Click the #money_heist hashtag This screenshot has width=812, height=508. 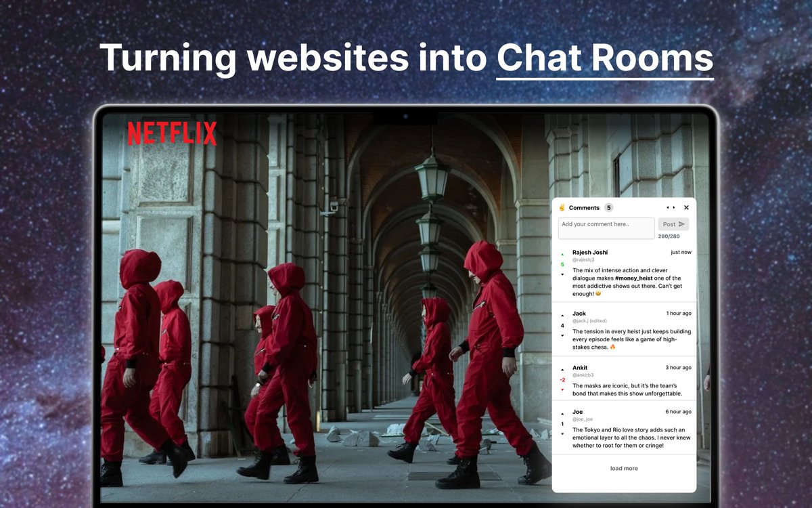pyautogui.click(x=633, y=278)
